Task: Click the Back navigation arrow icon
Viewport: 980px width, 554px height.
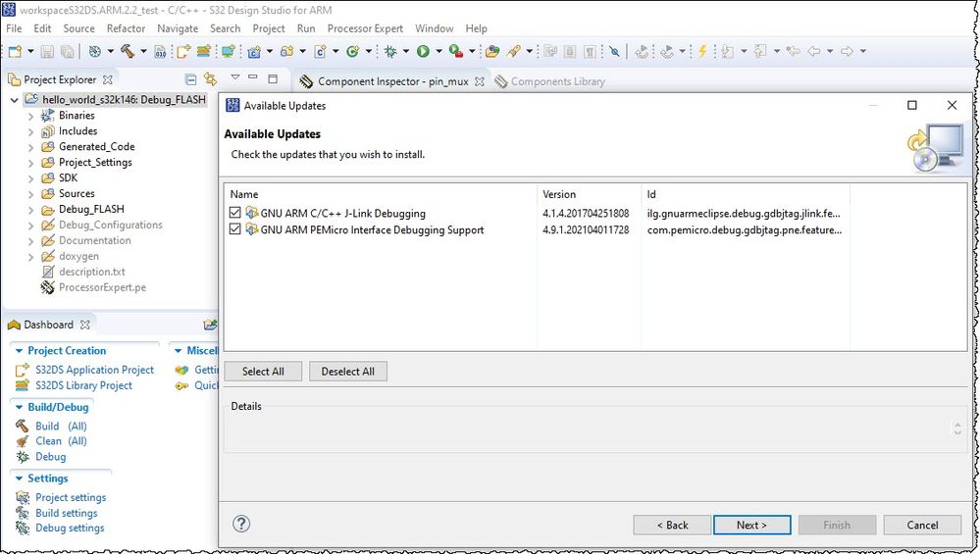Action: (x=814, y=51)
